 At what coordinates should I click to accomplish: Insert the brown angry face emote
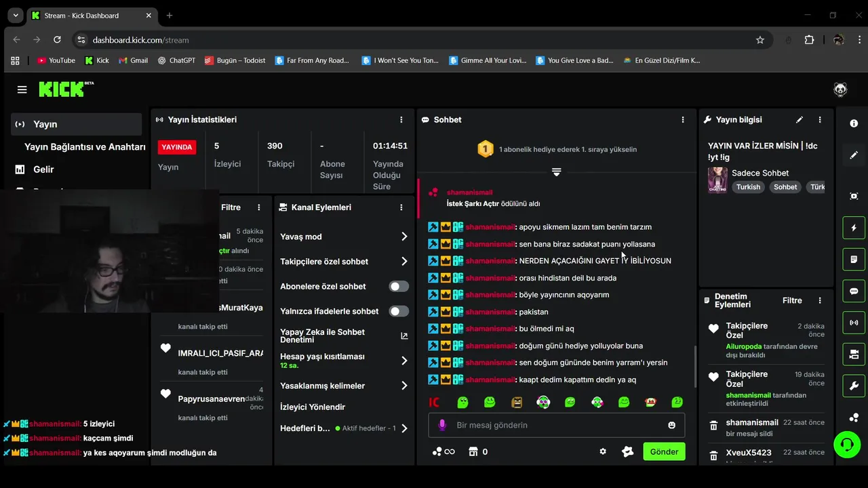coord(516,402)
